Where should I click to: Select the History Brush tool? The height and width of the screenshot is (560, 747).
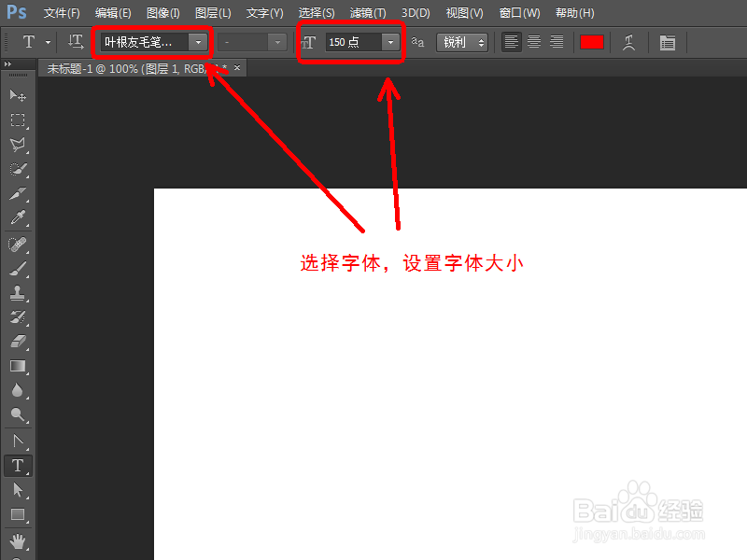coord(18,317)
